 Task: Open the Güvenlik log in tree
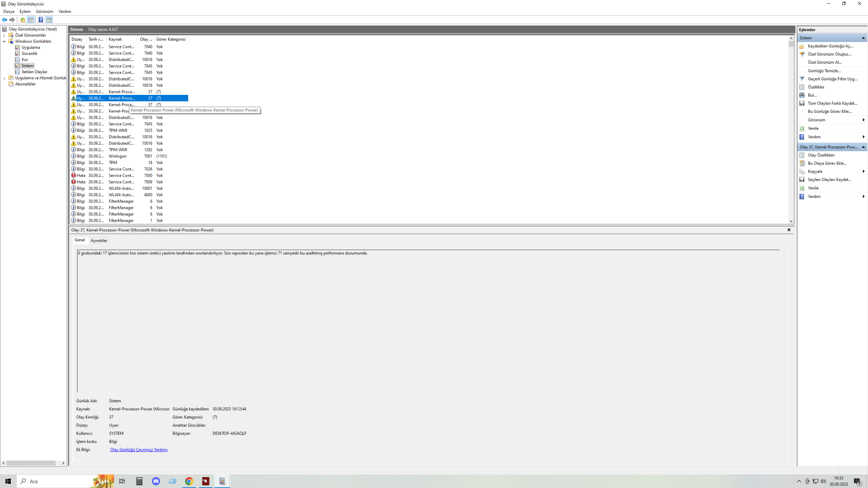click(x=29, y=53)
